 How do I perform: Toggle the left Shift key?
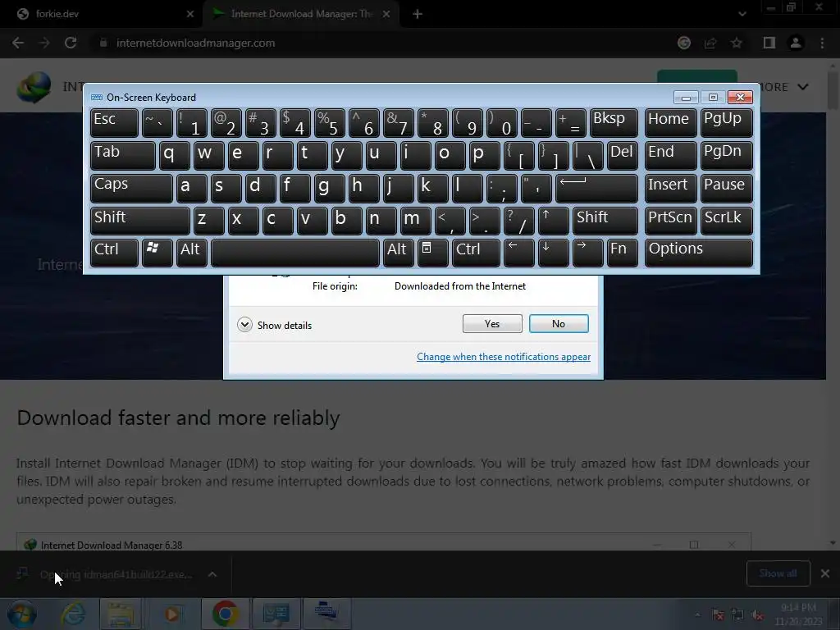(x=139, y=221)
